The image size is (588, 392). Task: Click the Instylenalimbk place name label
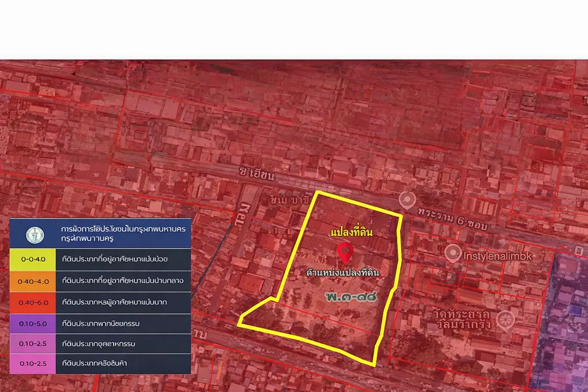[x=498, y=254]
